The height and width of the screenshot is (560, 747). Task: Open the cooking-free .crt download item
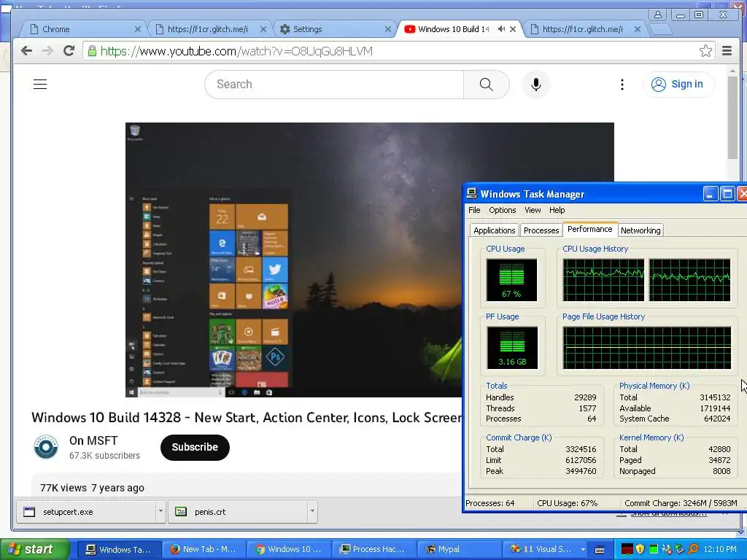click(x=239, y=512)
